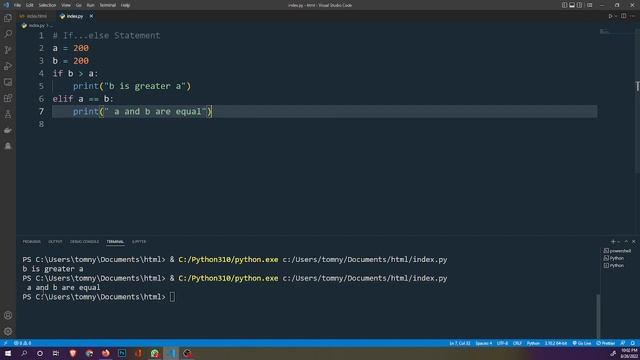Viewport: 640px width, 360px height.
Task: Click index.py in the breadcrumb
Action: coord(36,25)
